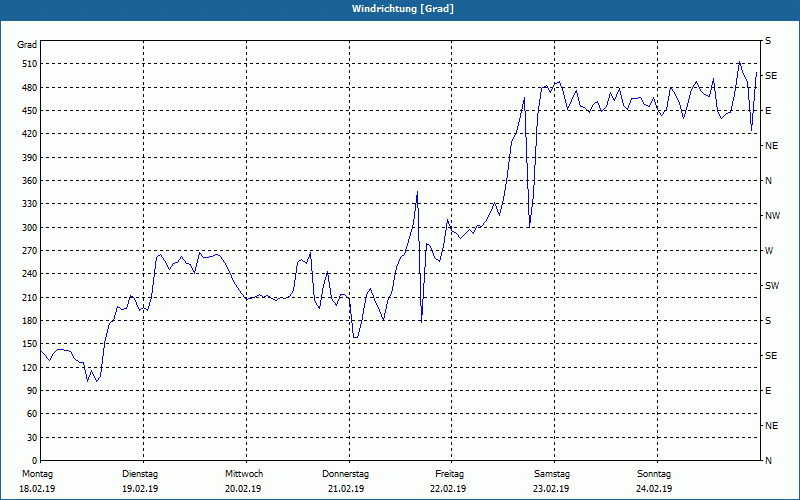Choose the '210' y-axis value
The height and width of the screenshot is (500, 800).
point(30,297)
